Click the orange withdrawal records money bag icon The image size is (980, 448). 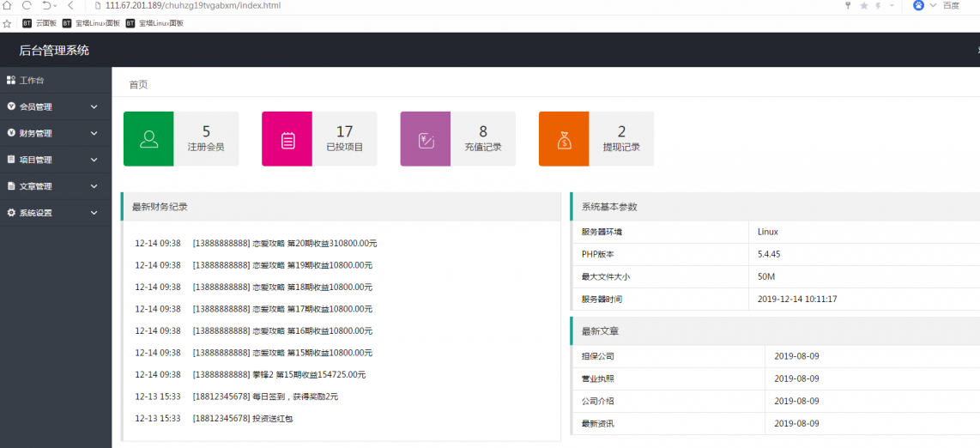point(564,139)
